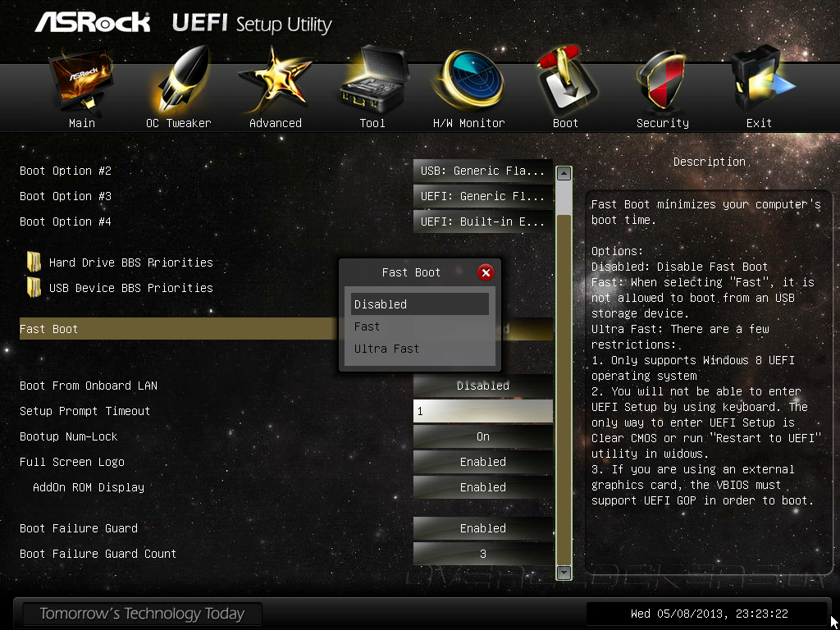This screenshot has width=840, height=630.
Task: Click the Boot Option #2 label
Action: tap(66, 171)
